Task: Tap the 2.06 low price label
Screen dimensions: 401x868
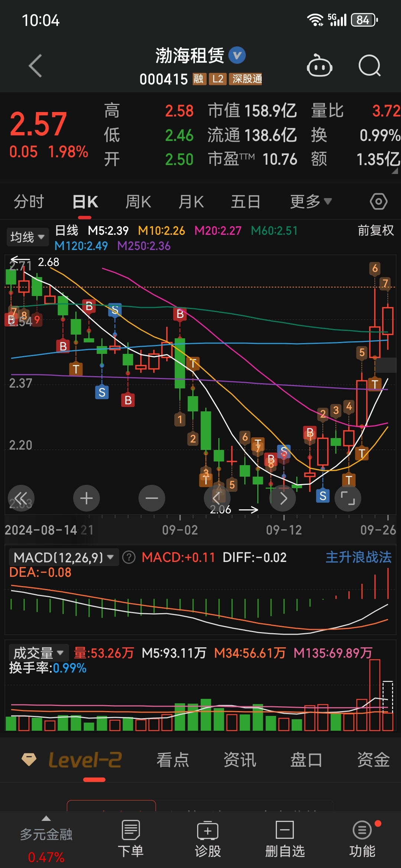Action: pos(221,509)
